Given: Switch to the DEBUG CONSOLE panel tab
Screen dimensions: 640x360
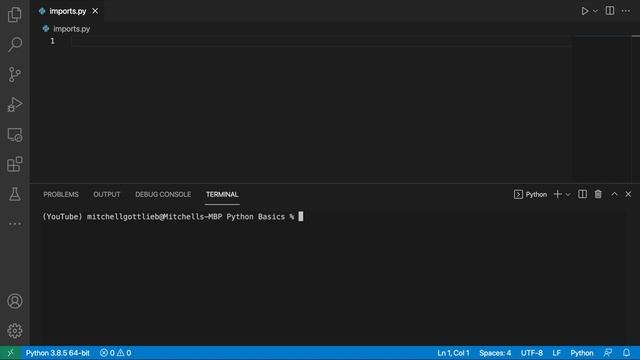Looking at the screenshot, I should click(x=163, y=195).
